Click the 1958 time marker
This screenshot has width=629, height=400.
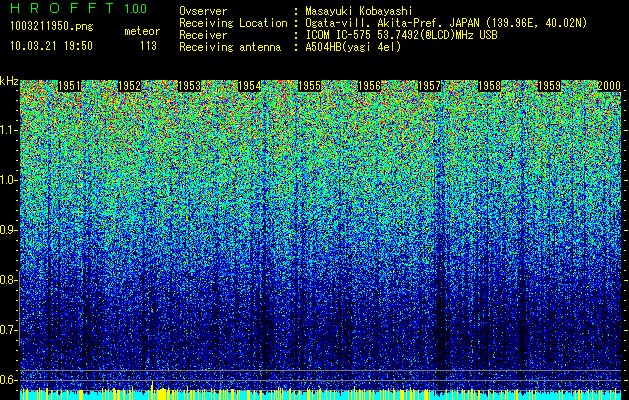pyautogui.click(x=489, y=86)
